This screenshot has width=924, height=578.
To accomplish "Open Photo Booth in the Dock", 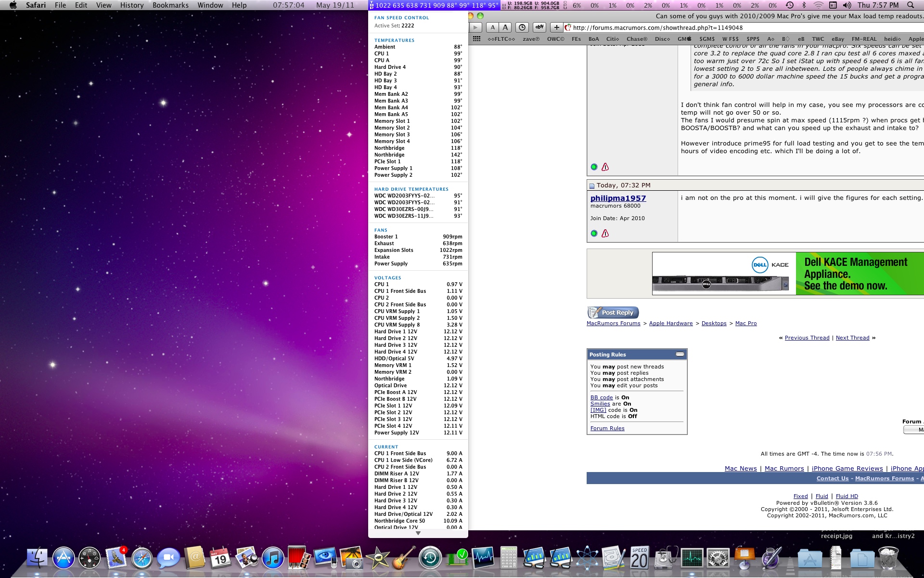I will click(299, 559).
